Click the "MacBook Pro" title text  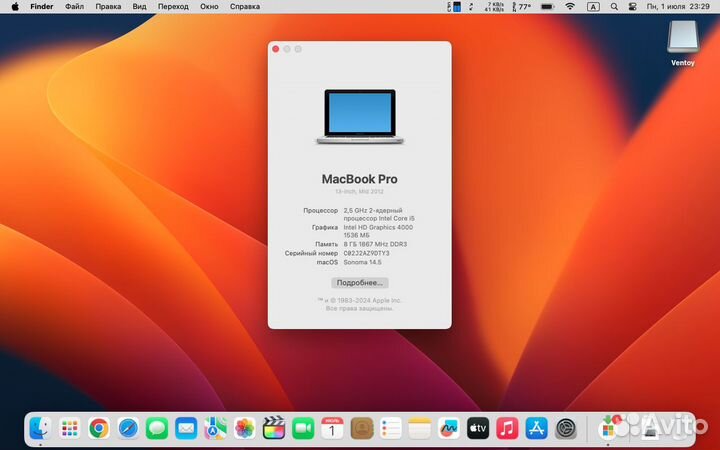pos(360,179)
